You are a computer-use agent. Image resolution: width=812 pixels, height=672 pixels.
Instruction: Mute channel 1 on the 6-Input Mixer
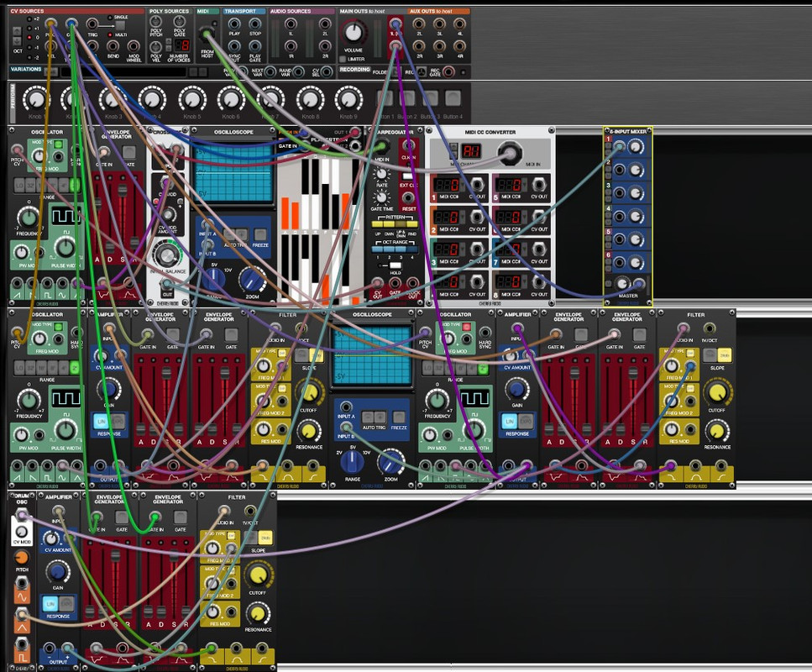[x=609, y=151]
